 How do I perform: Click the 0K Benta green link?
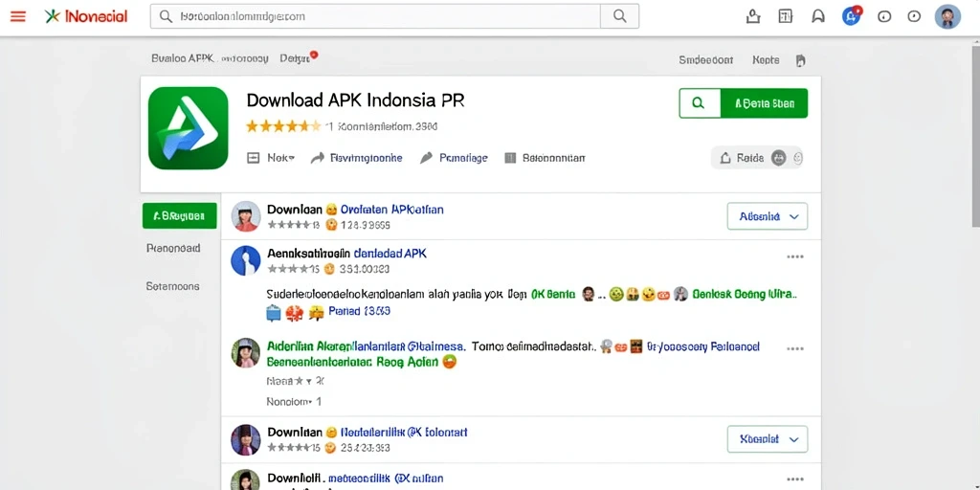(552, 294)
